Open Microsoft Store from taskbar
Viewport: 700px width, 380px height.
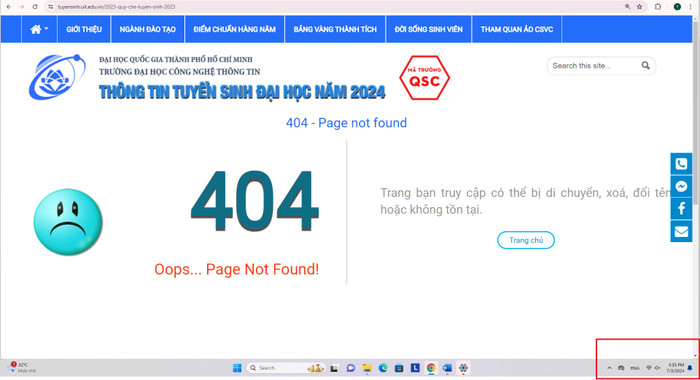tap(399, 368)
